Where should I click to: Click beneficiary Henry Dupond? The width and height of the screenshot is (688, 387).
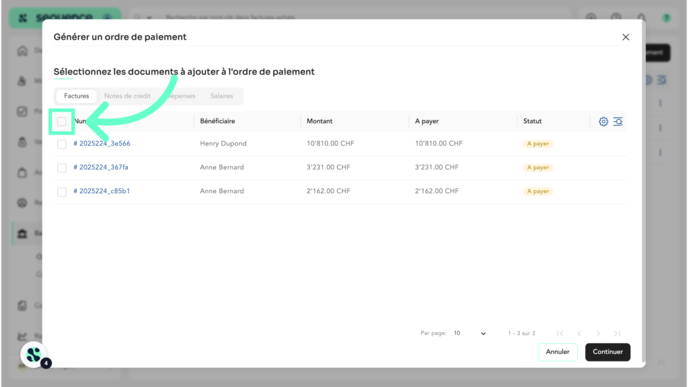click(223, 143)
